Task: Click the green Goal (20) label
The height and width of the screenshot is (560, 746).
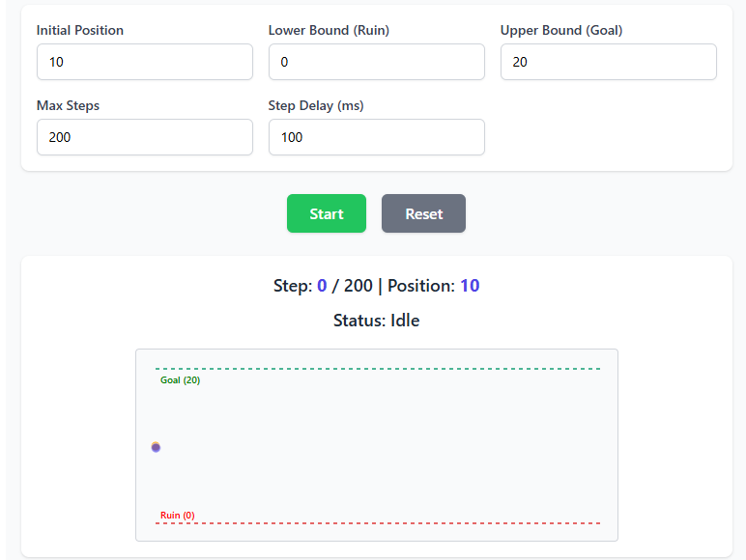Action: [181, 379]
